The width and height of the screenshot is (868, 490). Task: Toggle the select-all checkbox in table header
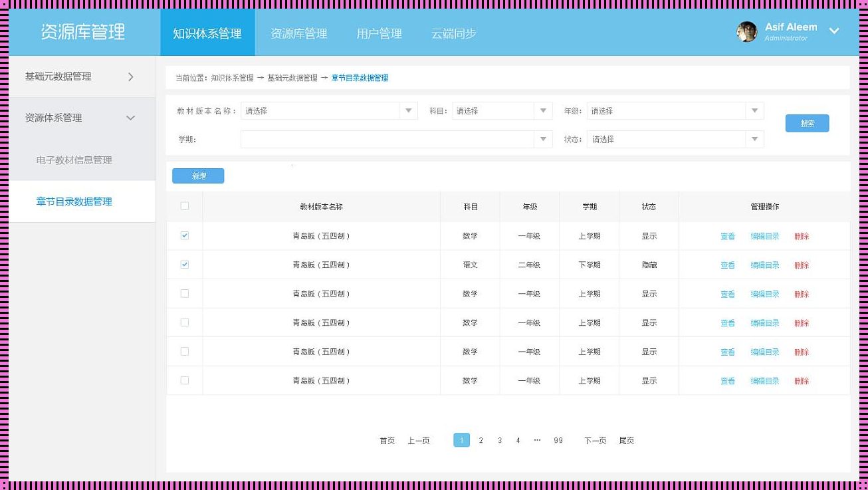(x=185, y=206)
